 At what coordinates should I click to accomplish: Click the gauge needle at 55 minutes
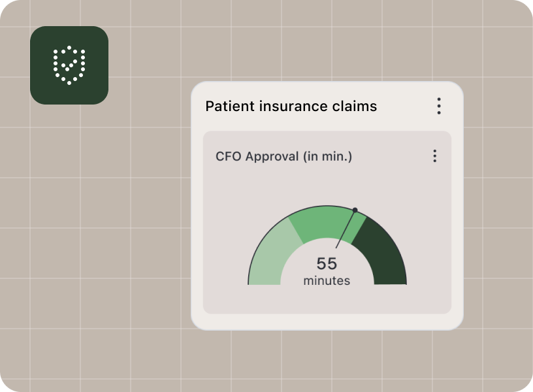pyautogui.click(x=346, y=229)
